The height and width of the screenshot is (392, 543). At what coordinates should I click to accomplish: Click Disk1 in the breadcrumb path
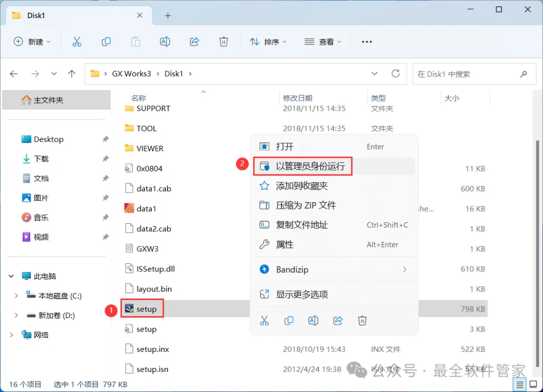pyautogui.click(x=173, y=74)
